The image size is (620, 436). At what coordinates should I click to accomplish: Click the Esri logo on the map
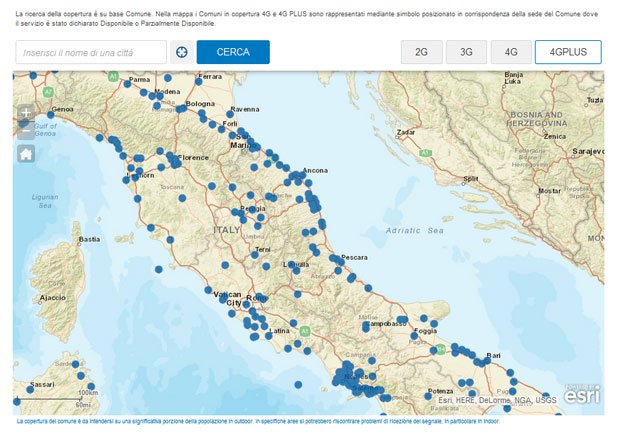(x=582, y=395)
